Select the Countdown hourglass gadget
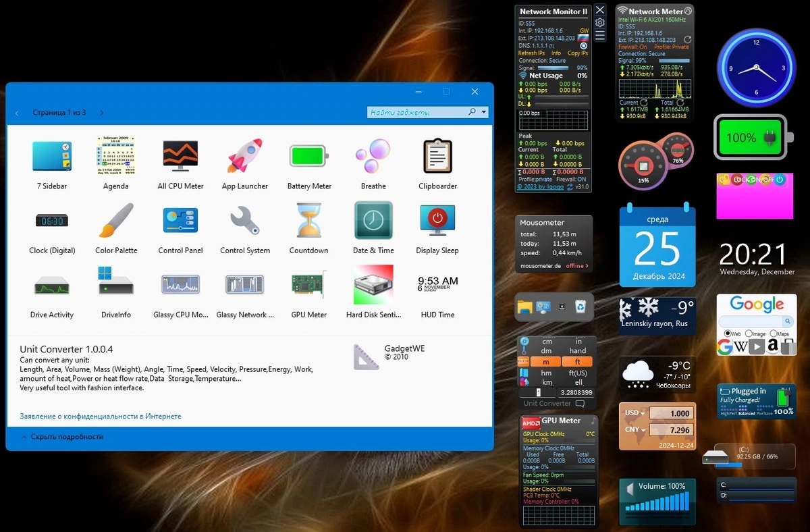Screen dimensions: 810x532 click(308, 221)
